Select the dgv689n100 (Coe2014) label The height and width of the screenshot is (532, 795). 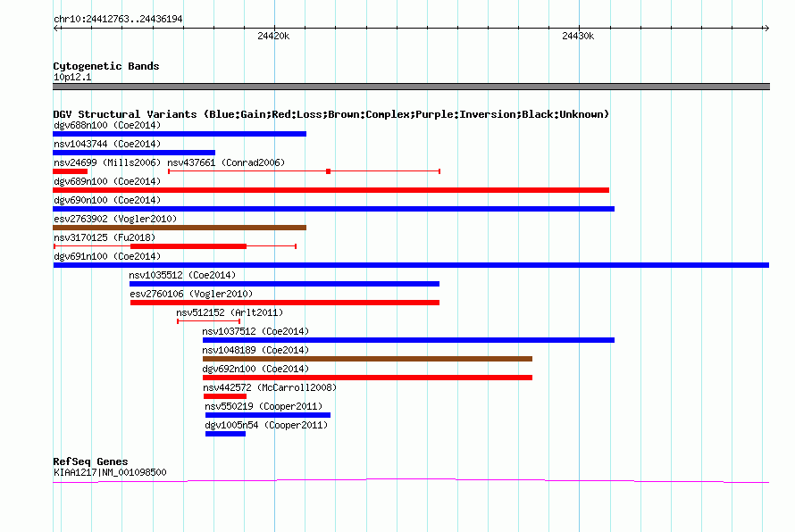[107, 181]
